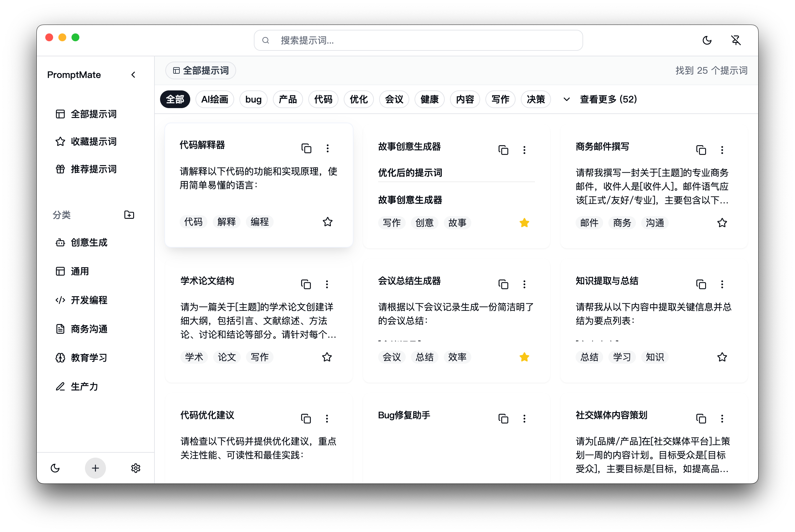The width and height of the screenshot is (795, 532).
Task: Go to 收藏提示词 in the sidebar
Action: [x=93, y=142]
